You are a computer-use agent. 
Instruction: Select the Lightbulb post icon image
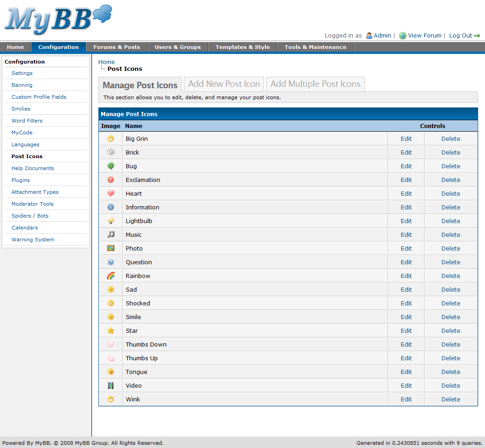click(110, 221)
